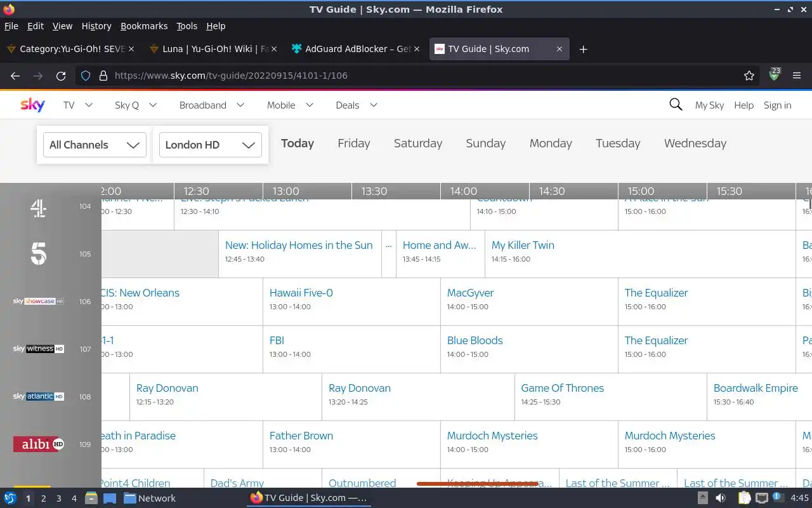The width and height of the screenshot is (812, 508).
Task: Select the Channel 5 logo
Action: [39, 254]
